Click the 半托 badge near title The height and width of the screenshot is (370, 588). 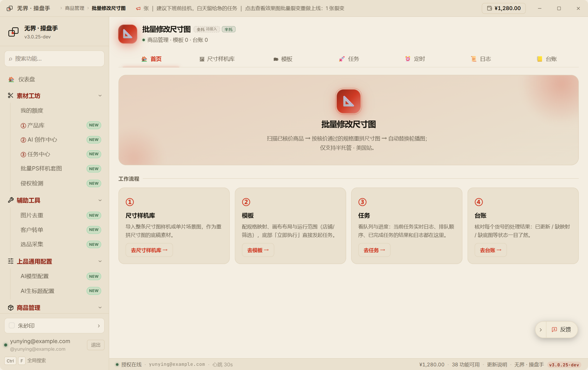click(228, 29)
